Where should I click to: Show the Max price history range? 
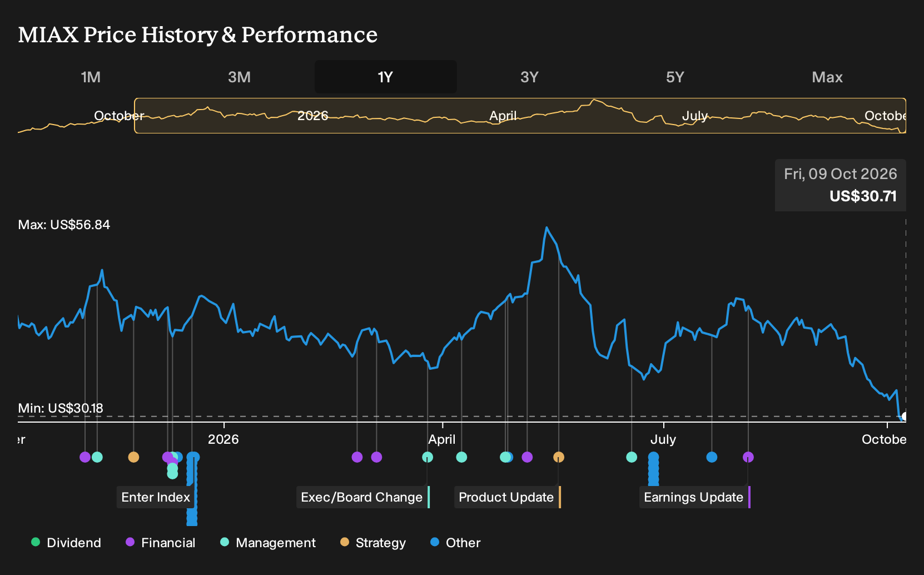(x=827, y=77)
